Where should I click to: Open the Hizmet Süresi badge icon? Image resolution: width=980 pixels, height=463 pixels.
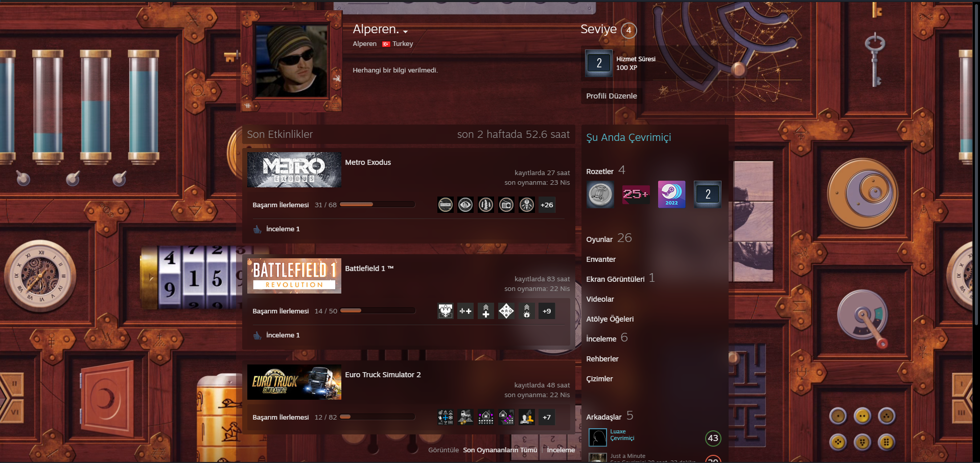click(x=599, y=63)
